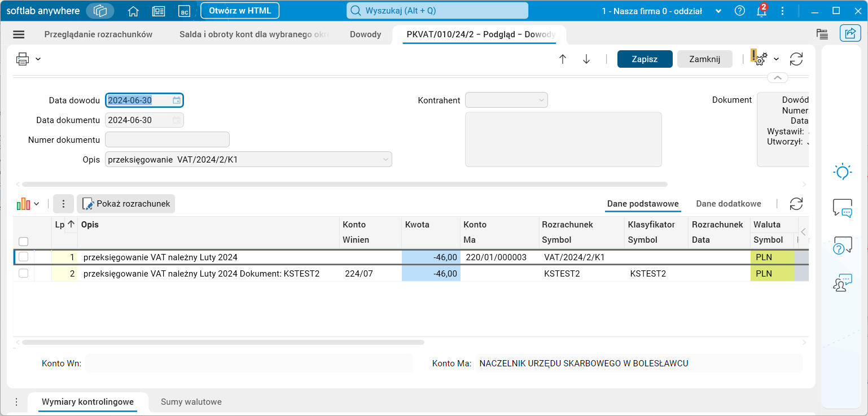Click the Data dowodu date field
This screenshot has height=416, width=868.
144,100
